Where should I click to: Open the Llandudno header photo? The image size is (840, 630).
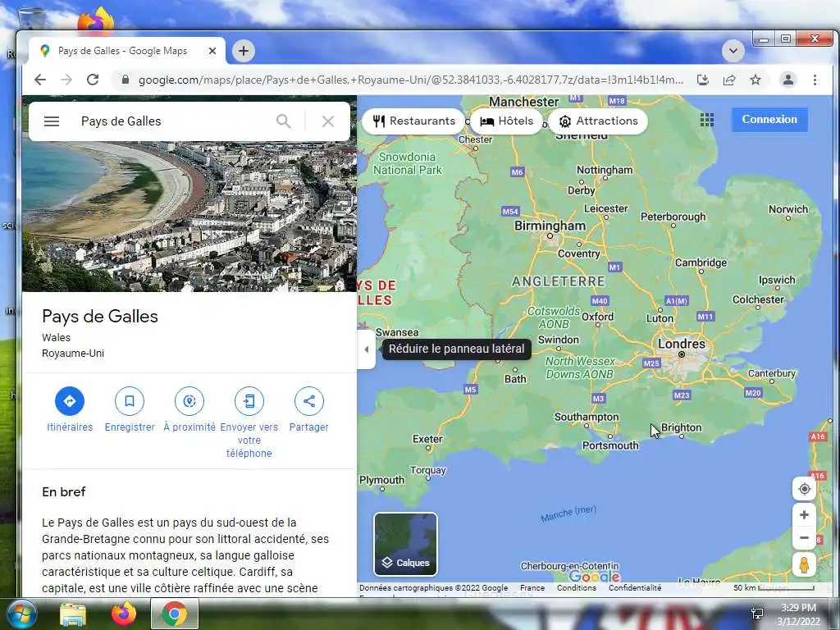pos(189,217)
